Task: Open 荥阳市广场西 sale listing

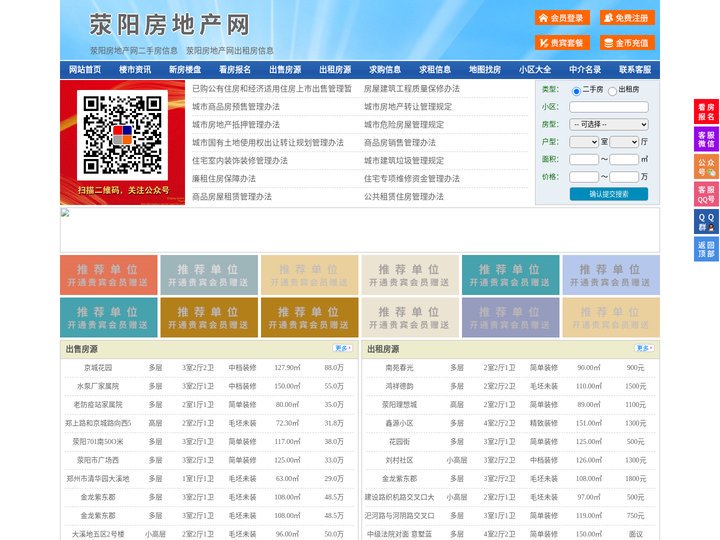Action: tap(98, 460)
